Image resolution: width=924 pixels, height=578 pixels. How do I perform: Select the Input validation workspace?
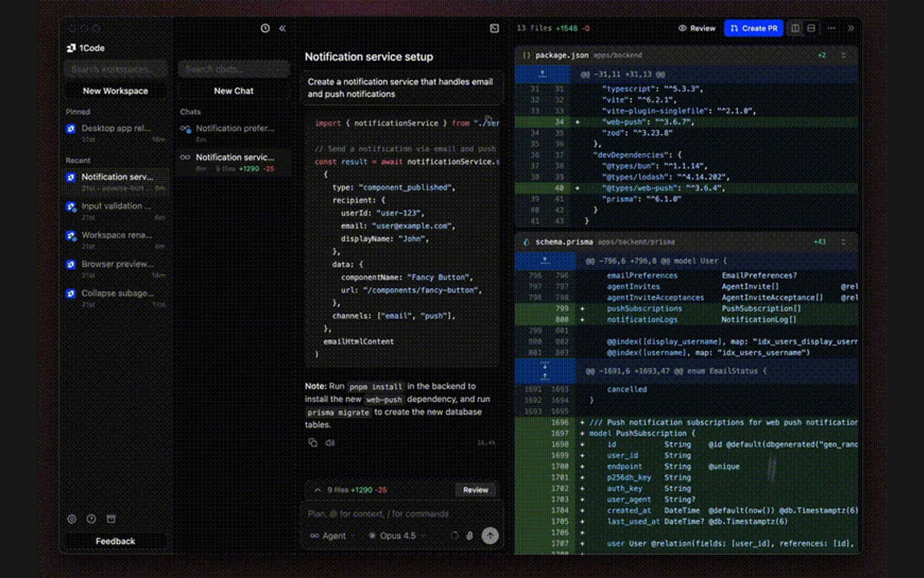pos(115,211)
